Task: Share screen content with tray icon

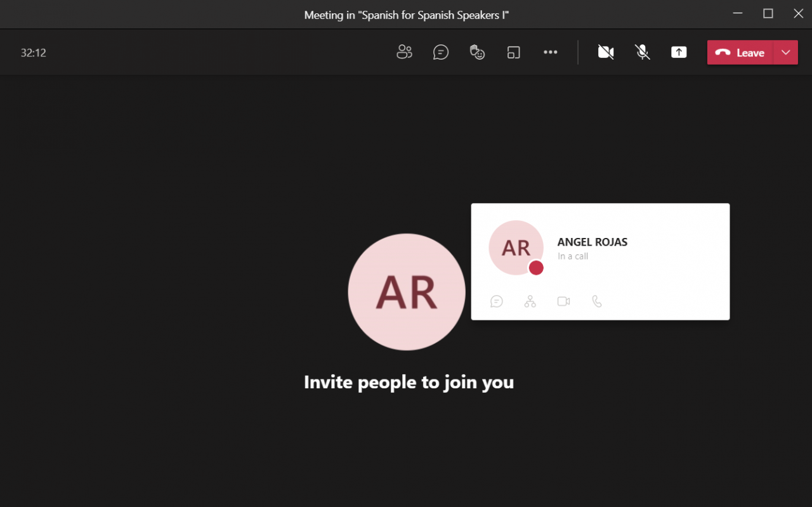Action: point(679,53)
